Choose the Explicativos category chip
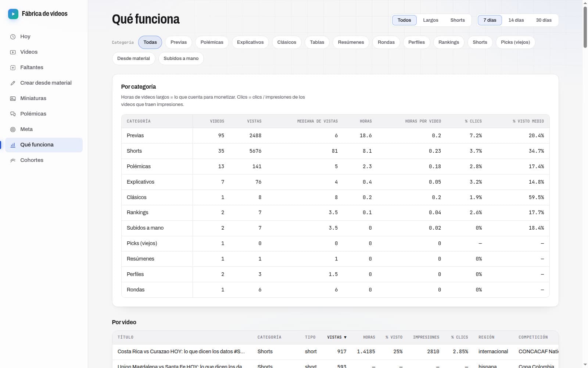Viewport: 588px width, 368px height. point(250,42)
